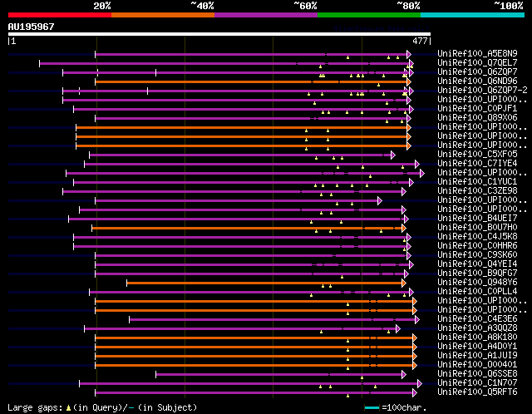Click the purple alignment bar of Q6SSE8 row
Image resolution: width=532 pixels, height=414 pixels.
[279, 375]
